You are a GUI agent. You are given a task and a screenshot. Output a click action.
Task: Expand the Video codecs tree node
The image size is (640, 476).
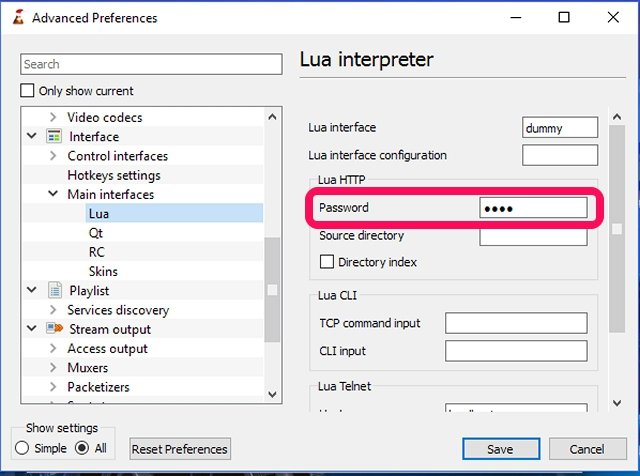[x=53, y=118]
